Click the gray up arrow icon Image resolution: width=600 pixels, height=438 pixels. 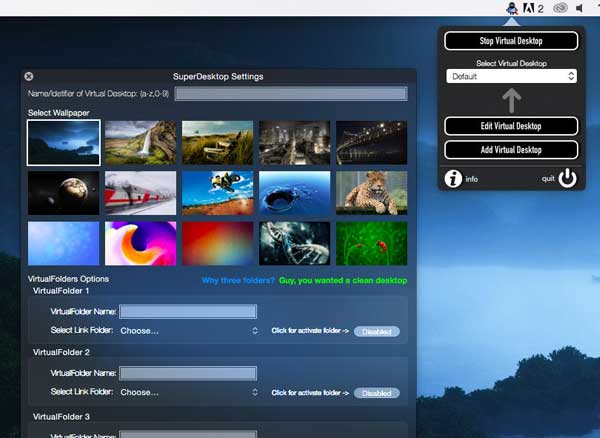coord(511,101)
